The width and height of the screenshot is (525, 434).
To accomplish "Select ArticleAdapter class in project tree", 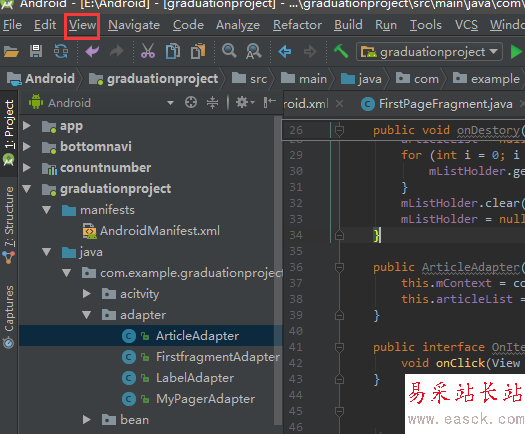I will pyautogui.click(x=181, y=336).
